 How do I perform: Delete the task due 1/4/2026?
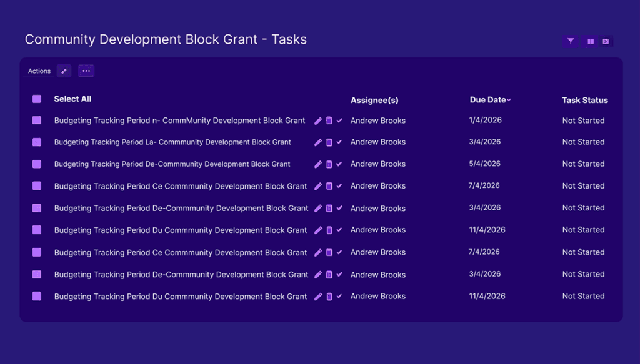click(x=329, y=121)
